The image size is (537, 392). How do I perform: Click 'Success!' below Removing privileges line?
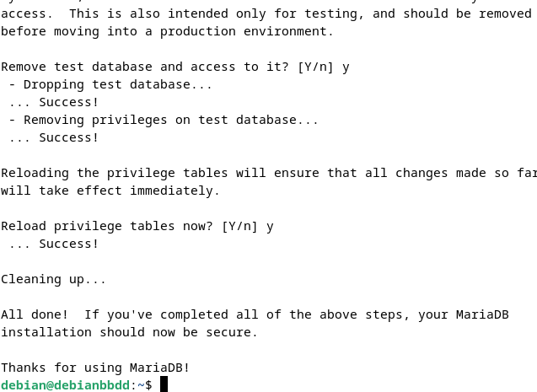(69, 137)
